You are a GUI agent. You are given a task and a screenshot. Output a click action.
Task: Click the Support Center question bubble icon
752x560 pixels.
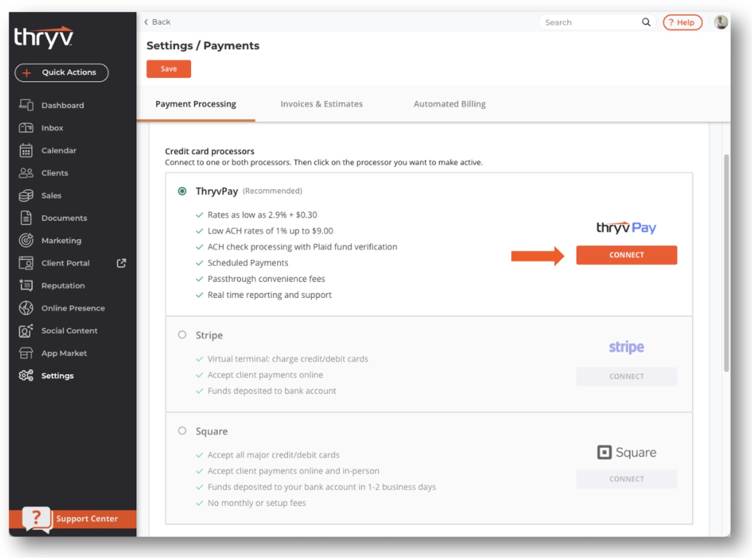37,519
